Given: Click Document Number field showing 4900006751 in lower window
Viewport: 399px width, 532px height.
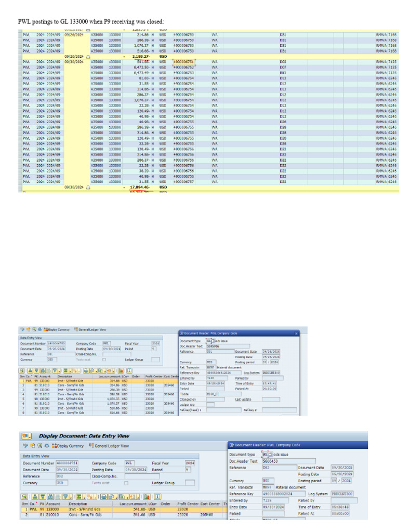Looking at the screenshot, I should click(x=67, y=463).
